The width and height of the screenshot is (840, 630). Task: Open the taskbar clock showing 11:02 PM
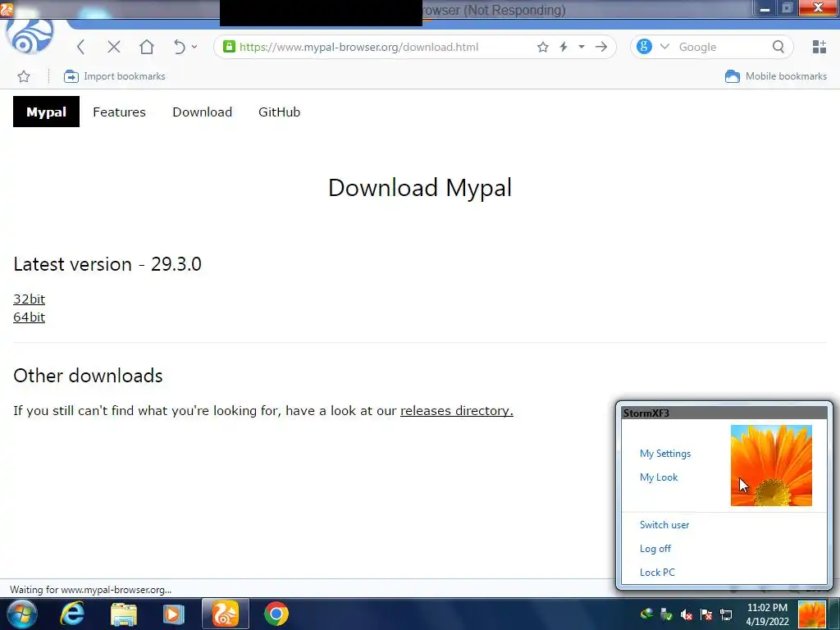point(767,614)
